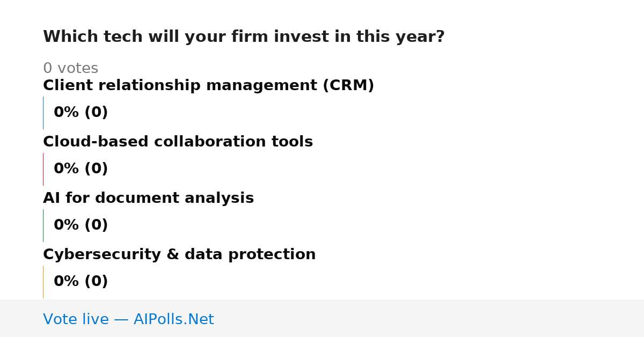Click the green AI document analysis bar
644x337 pixels.
43,225
